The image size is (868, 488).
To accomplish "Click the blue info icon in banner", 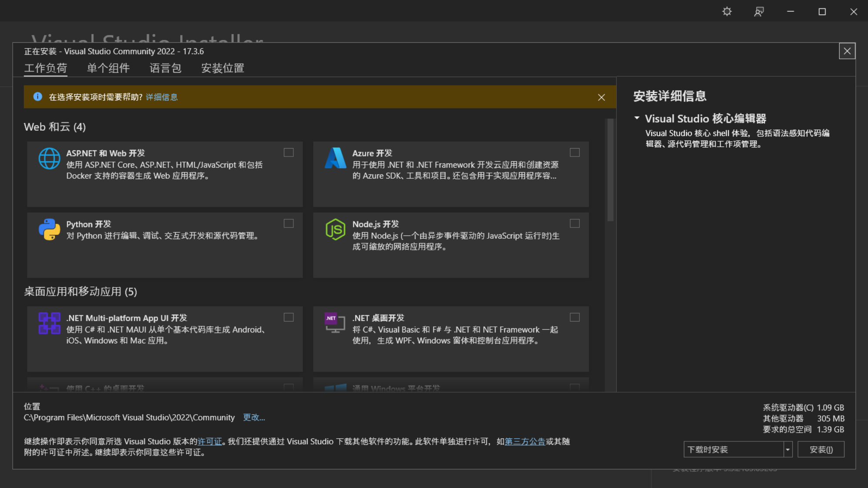I will click(x=37, y=97).
